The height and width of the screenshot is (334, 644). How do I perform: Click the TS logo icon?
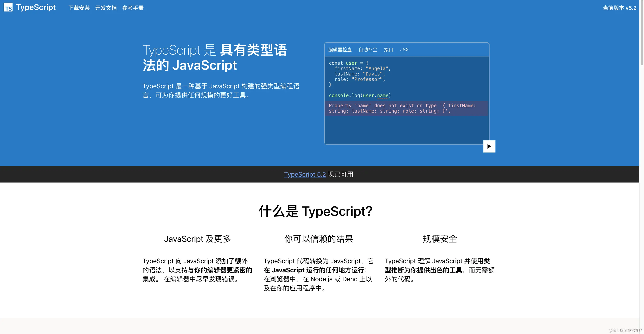click(8, 7)
